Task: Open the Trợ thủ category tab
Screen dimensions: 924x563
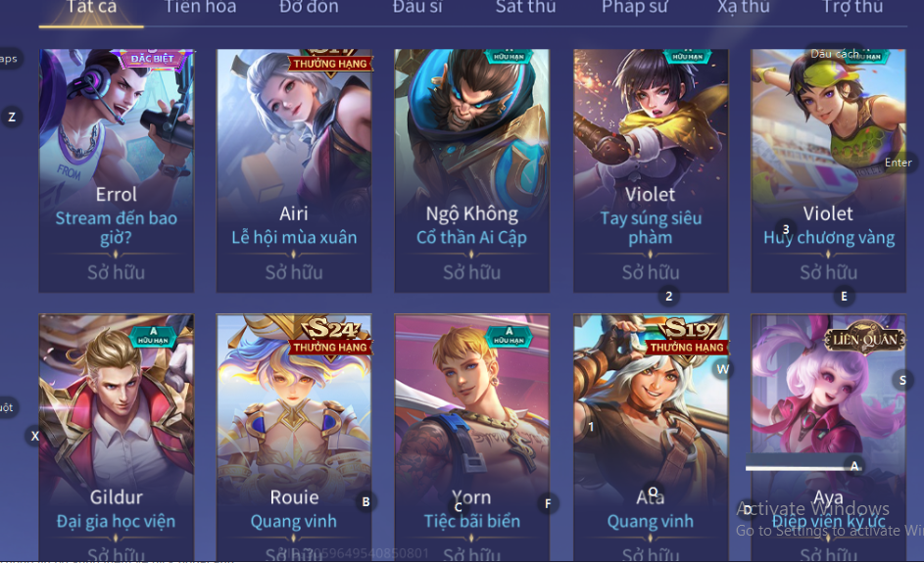Action: 852,8
